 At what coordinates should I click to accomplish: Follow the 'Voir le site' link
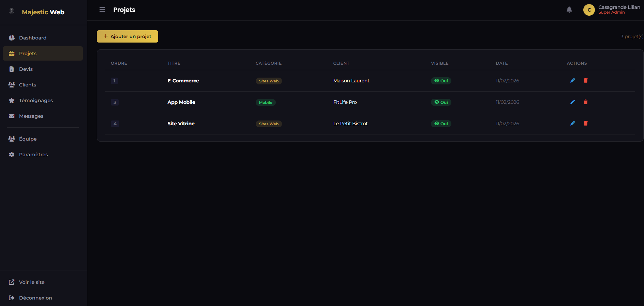(x=32, y=282)
